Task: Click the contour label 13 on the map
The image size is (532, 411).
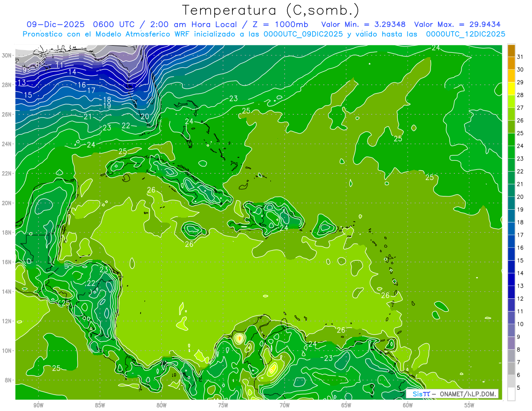Action: point(22,82)
